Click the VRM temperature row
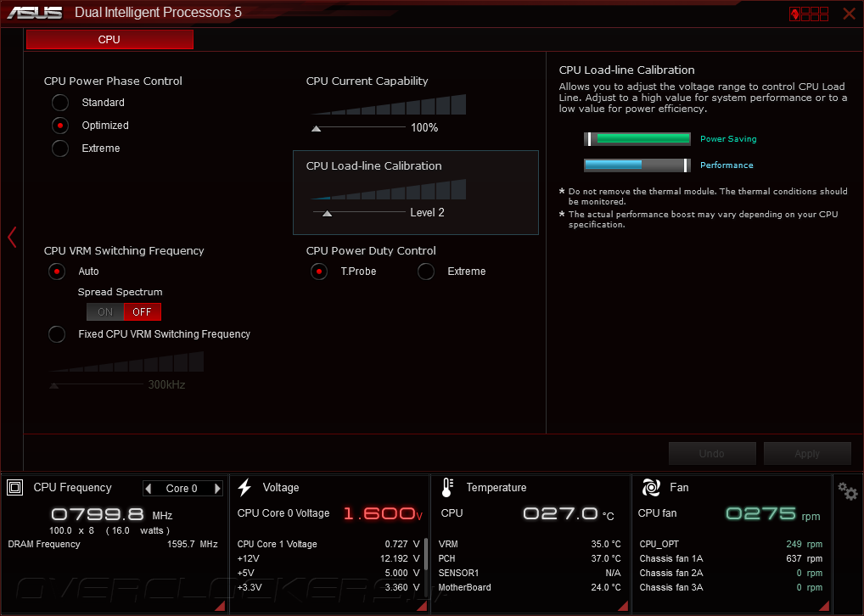The height and width of the screenshot is (616, 864). [x=530, y=545]
